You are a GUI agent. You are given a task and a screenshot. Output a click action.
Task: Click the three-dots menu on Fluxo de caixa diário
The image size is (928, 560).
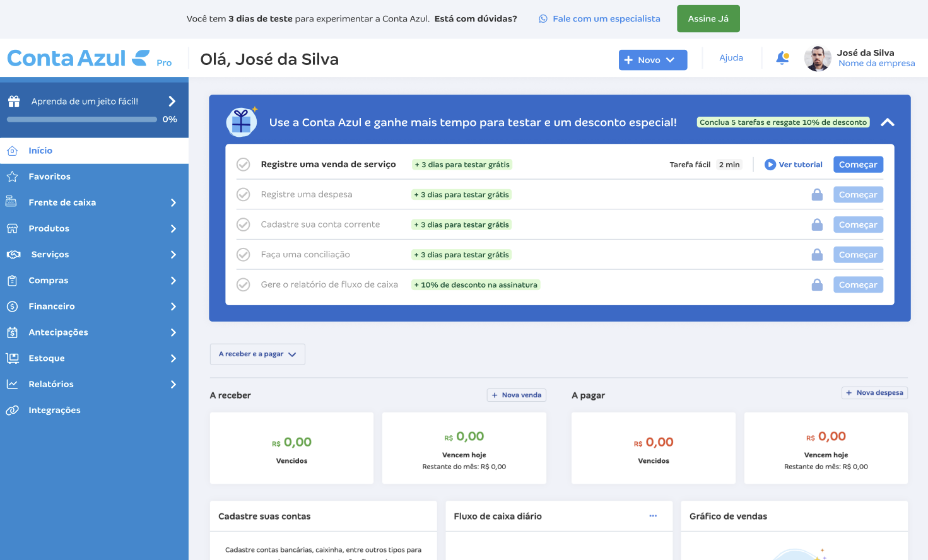click(x=653, y=516)
